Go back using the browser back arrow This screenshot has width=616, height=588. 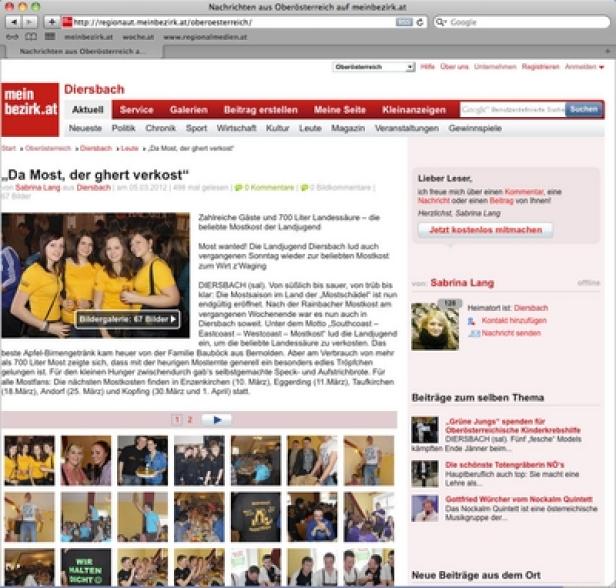tap(14, 22)
